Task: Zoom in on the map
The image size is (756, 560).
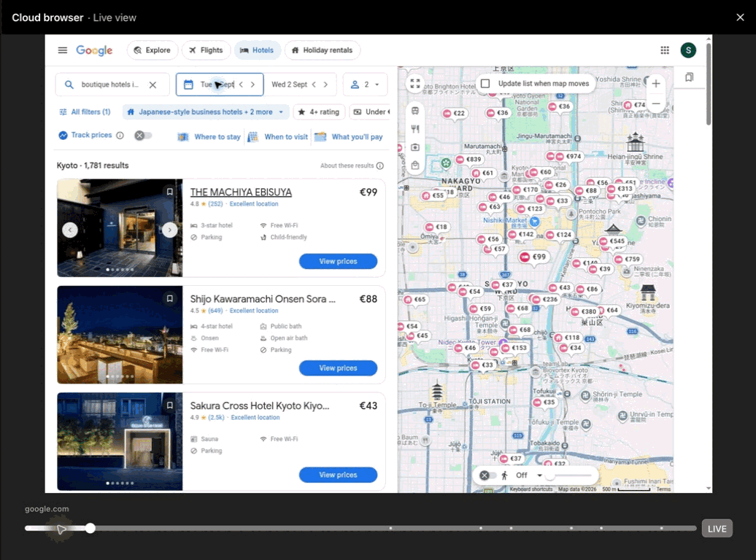Action: pos(656,84)
